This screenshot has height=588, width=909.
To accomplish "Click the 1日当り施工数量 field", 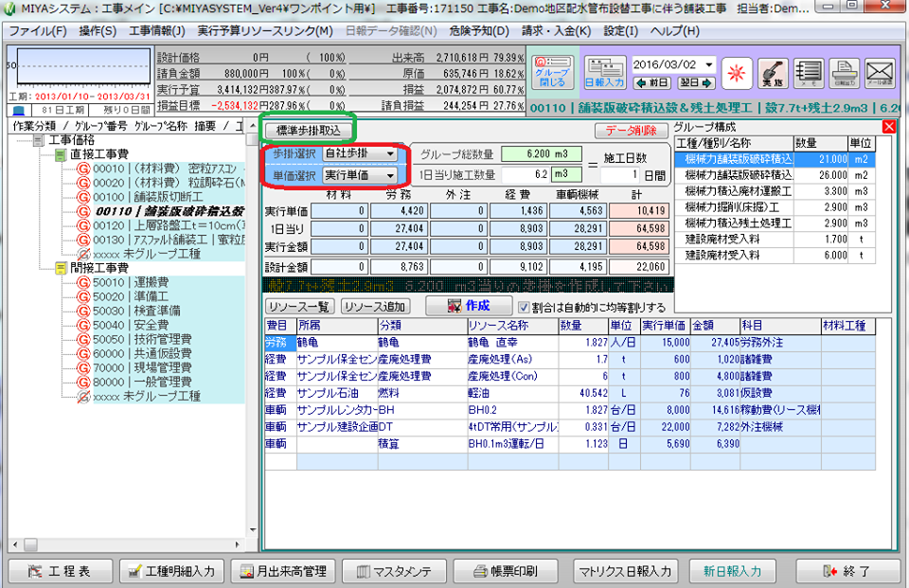I will [x=526, y=174].
